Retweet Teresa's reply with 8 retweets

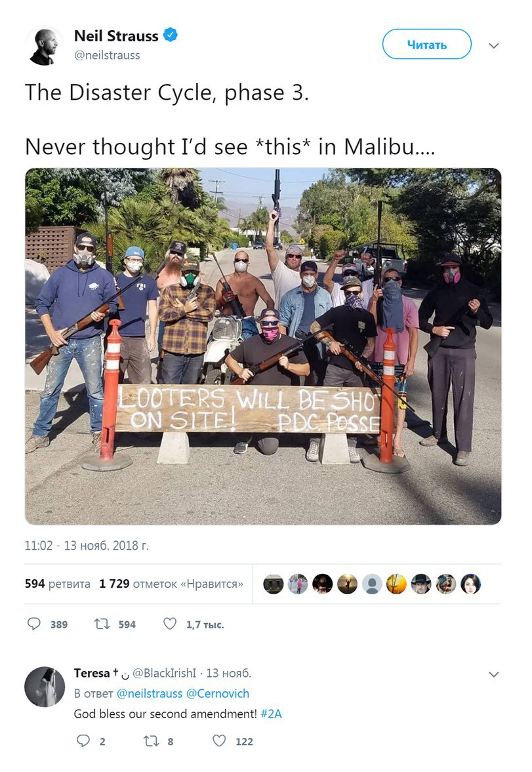tap(151, 741)
